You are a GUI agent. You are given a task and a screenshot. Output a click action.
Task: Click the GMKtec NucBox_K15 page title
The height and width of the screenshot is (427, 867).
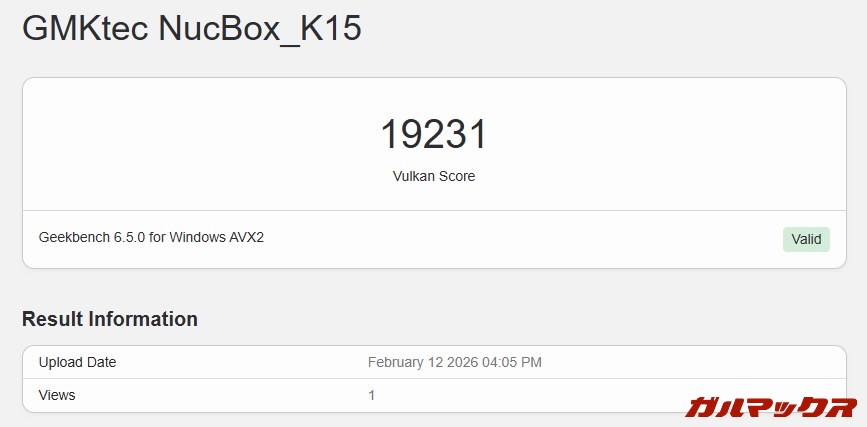(191, 29)
